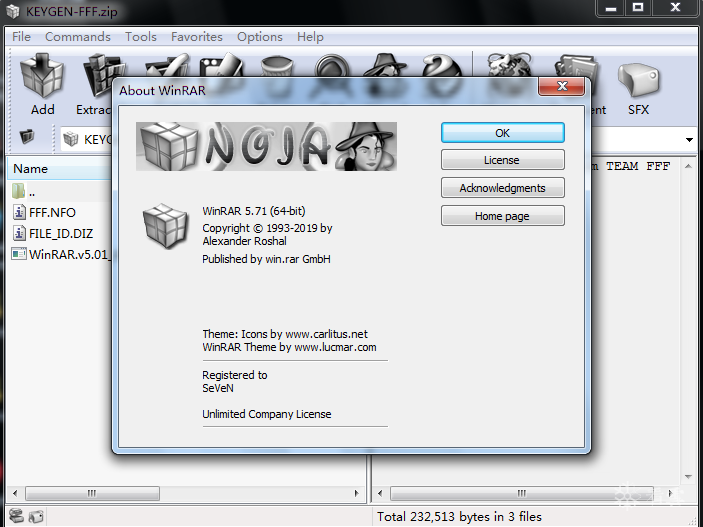This screenshot has width=703, height=527.
Task: Click 'Total 232,513 bytes in 3 files' status
Action: (459, 517)
